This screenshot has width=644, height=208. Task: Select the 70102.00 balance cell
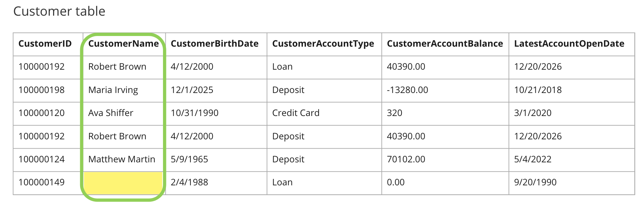pyautogui.click(x=445, y=160)
